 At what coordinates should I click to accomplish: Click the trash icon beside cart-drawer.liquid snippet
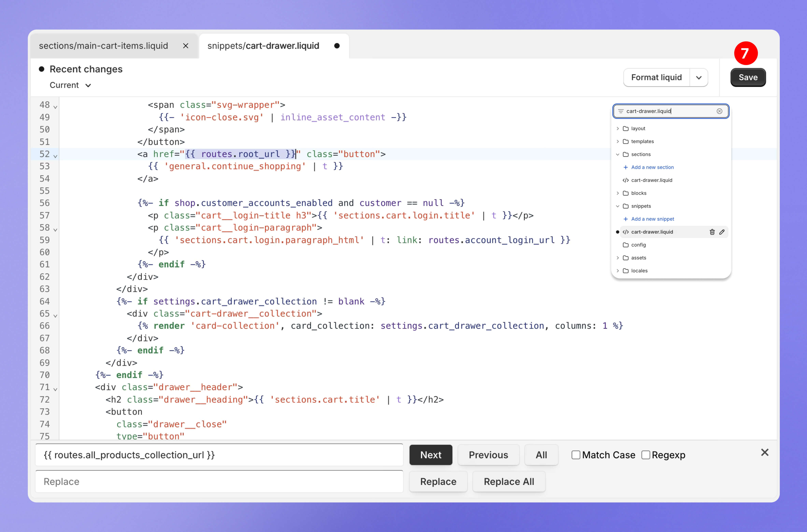[x=712, y=232]
